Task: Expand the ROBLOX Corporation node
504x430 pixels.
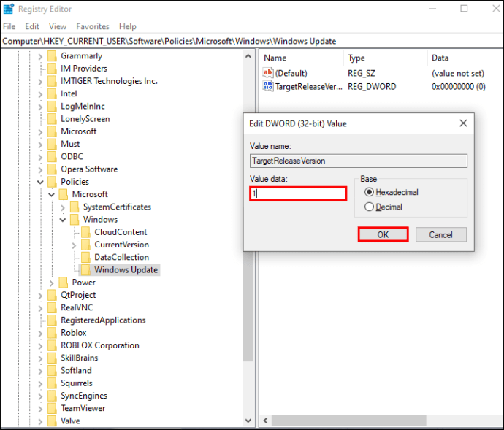Action: (x=40, y=346)
